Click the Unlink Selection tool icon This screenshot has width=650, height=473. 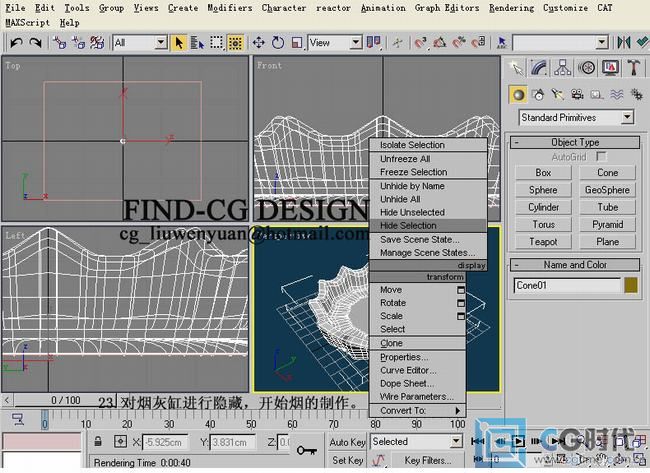[x=78, y=43]
